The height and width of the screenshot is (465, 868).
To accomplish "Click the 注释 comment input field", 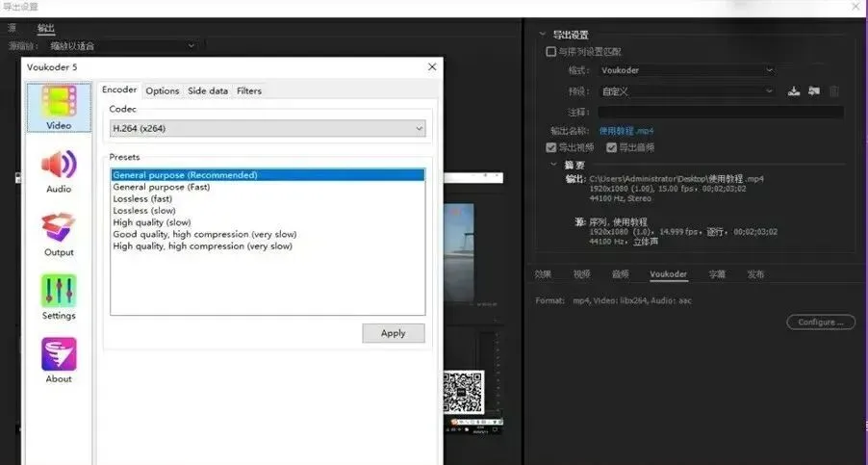I will (x=721, y=112).
